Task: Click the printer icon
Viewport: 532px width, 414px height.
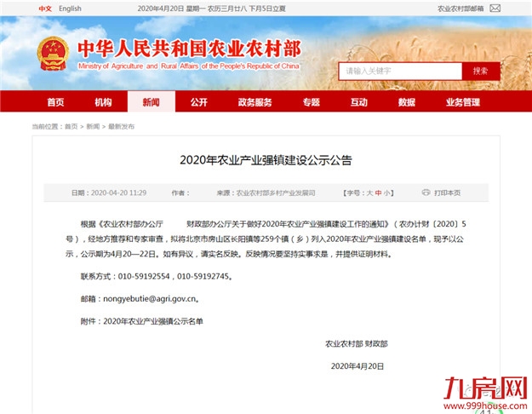Action: click(x=426, y=193)
